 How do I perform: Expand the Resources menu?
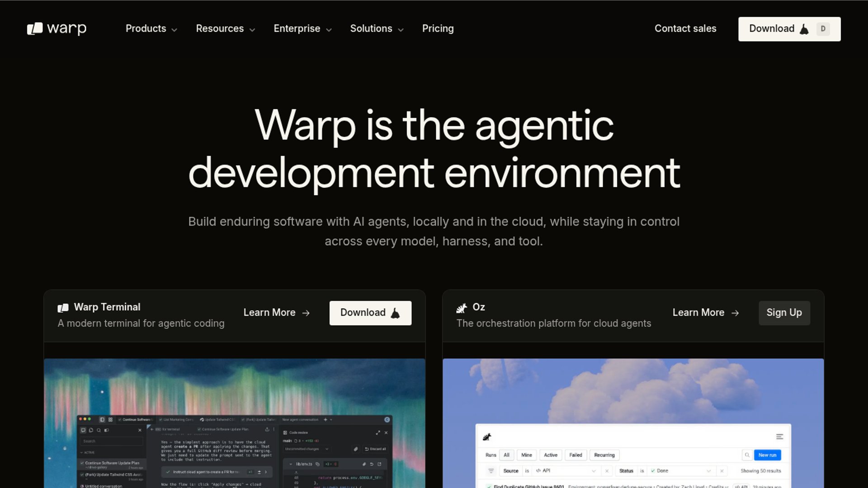tap(225, 28)
